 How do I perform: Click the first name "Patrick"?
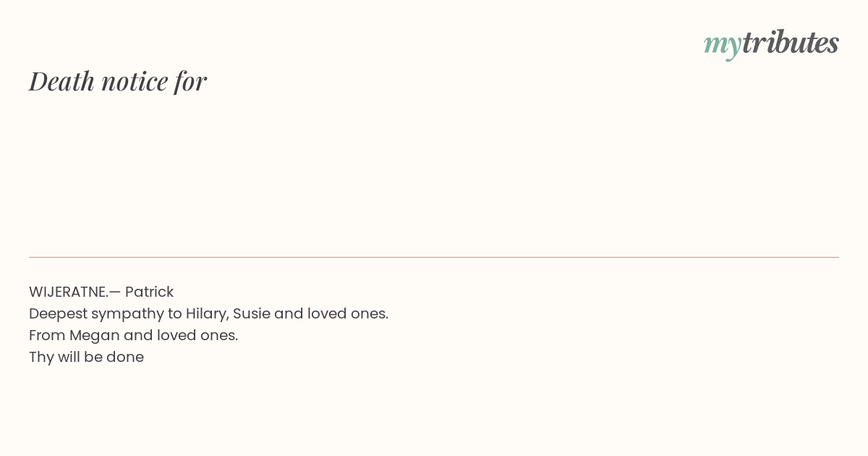point(149,292)
